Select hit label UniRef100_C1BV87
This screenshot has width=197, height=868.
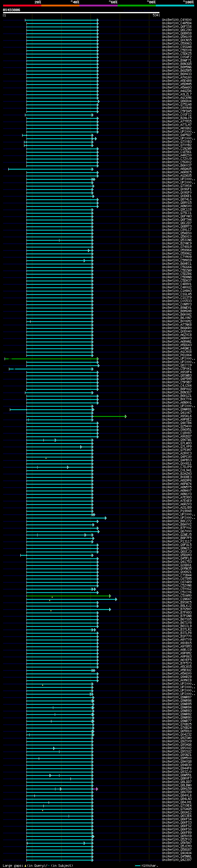pos(176,433)
